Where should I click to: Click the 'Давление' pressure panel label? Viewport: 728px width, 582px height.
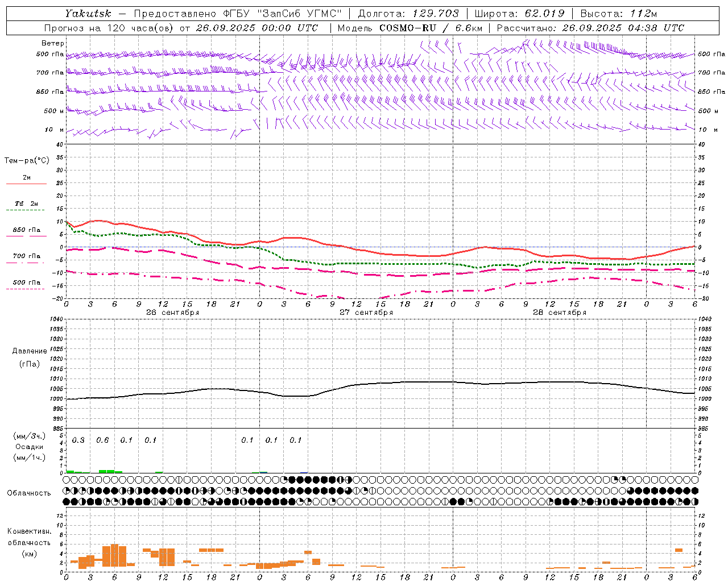[x=30, y=351]
